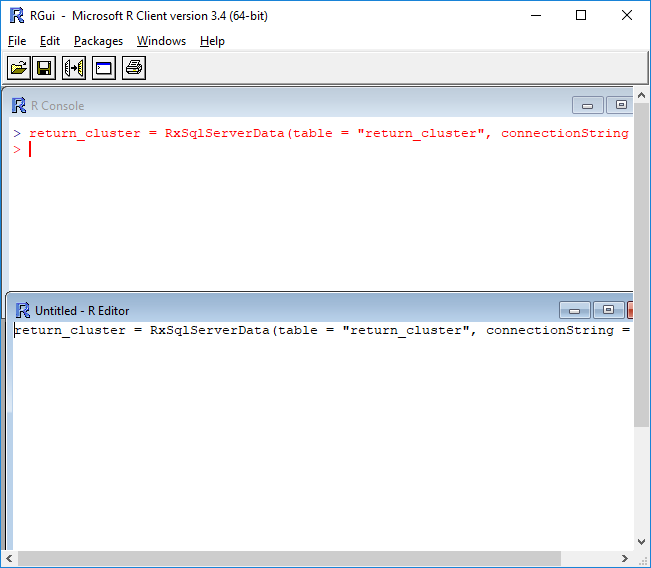This screenshot has width=651, height=568.
Task: Expand the Packages menu
Action: coord(98,41)
